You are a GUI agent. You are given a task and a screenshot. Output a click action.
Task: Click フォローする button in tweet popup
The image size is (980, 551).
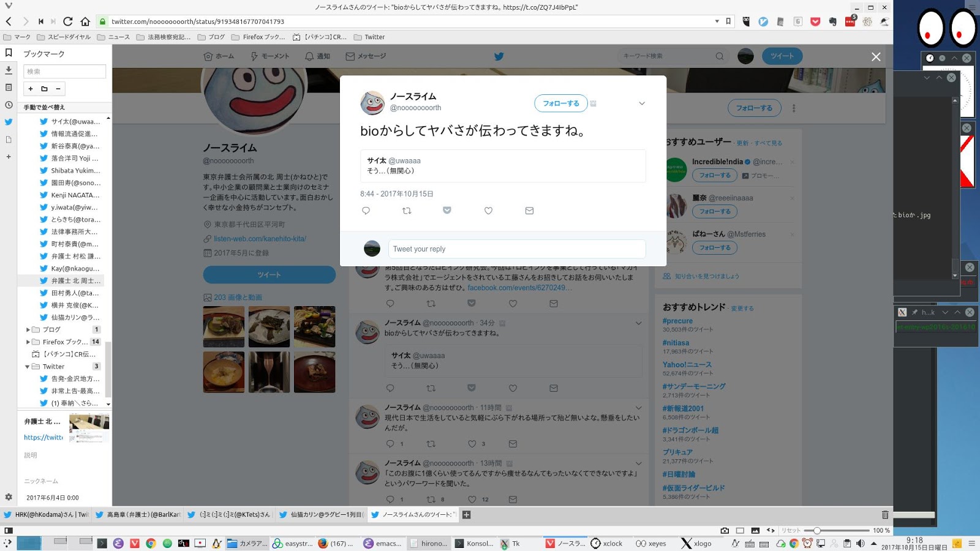coord(560,103)
